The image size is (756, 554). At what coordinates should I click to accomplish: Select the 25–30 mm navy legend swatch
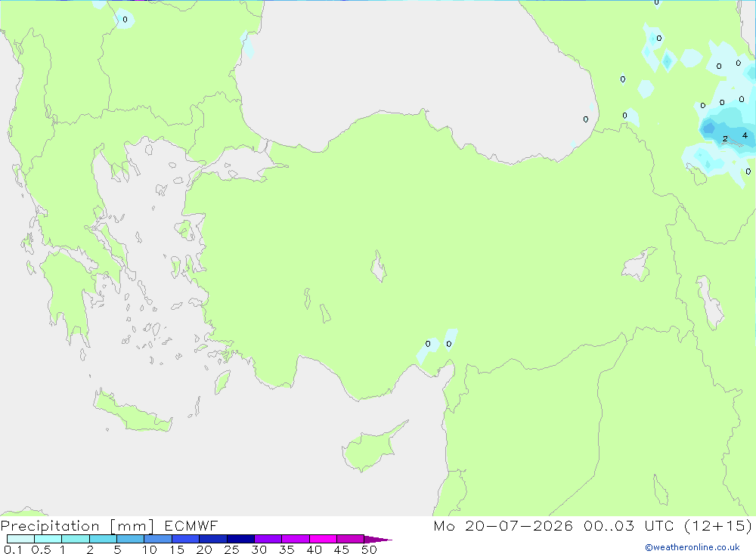[240, 539]
